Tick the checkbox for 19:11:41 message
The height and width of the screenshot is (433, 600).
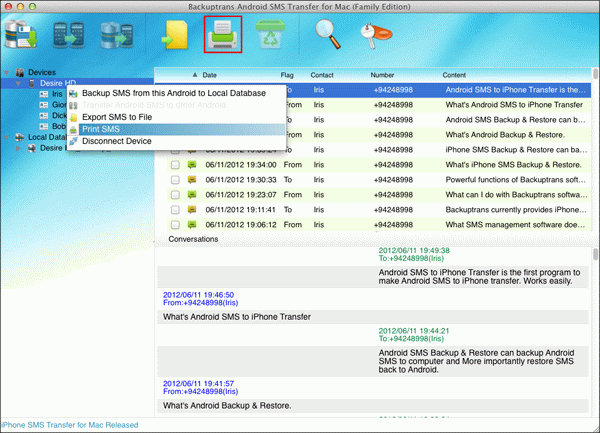(x=175, y=210)
